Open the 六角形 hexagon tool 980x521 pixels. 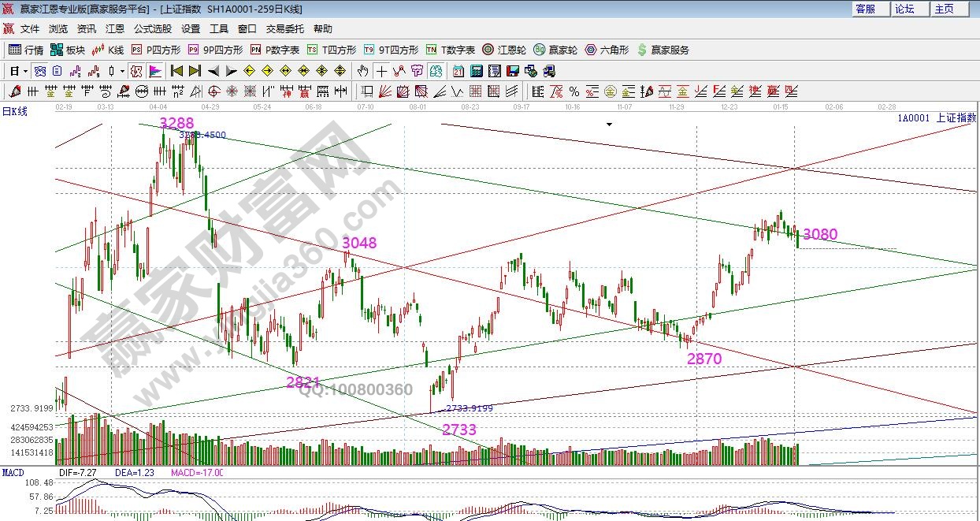pos(607,50)
